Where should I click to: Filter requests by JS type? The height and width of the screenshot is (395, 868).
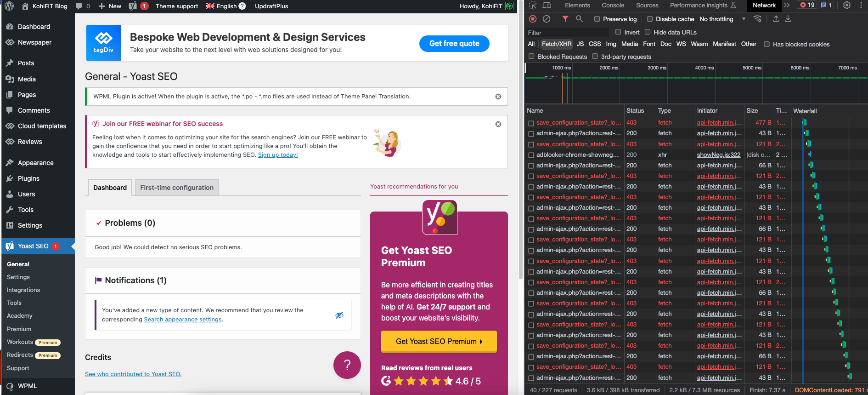[x=580, y=44]
